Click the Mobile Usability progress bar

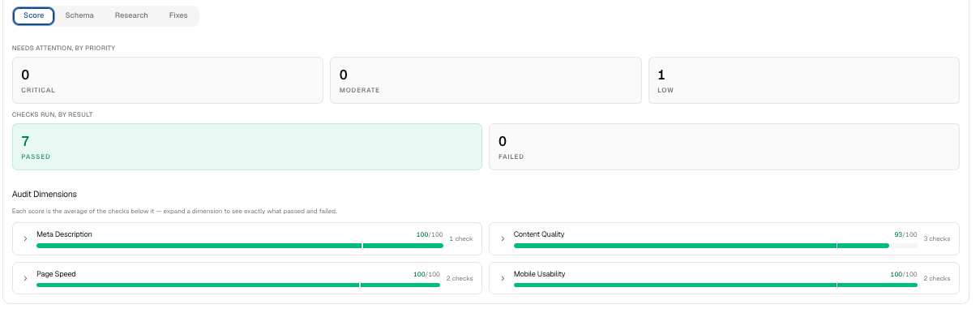tap(716, 285)
